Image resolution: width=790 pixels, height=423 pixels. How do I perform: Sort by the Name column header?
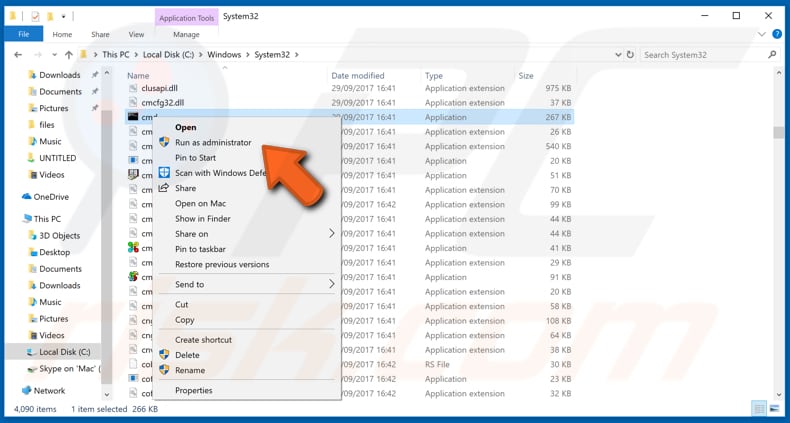(x=138, y=76)
